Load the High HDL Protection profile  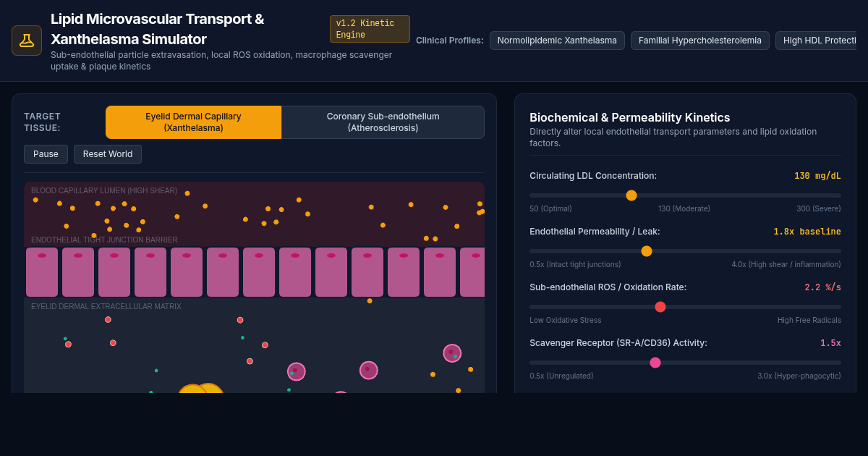pos(816,41)
